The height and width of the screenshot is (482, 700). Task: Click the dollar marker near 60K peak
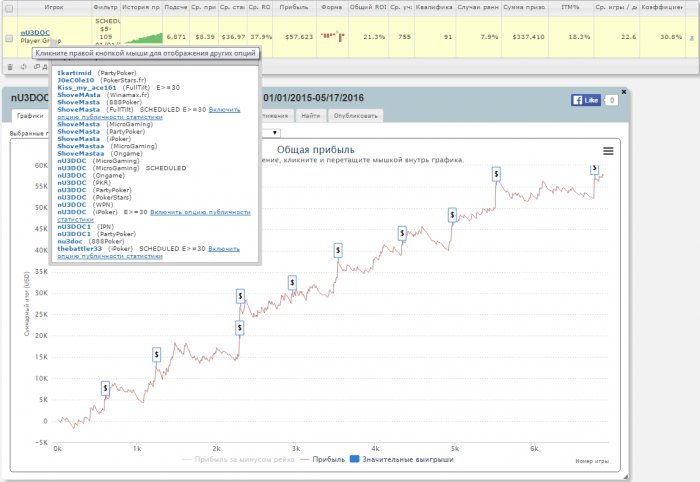597,170
